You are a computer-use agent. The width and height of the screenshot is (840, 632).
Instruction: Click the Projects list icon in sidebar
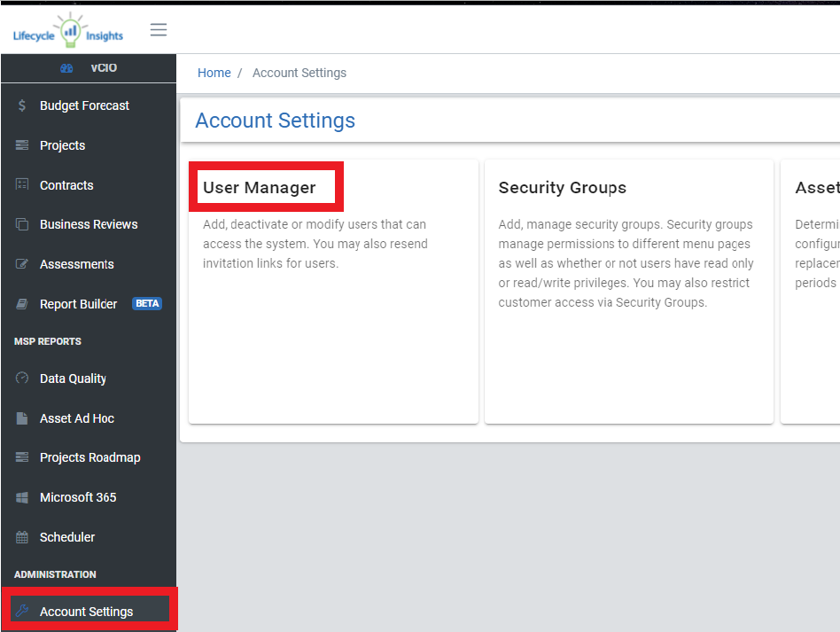coord(22,145)
